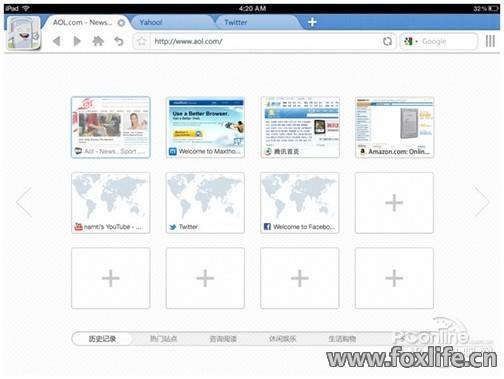Bookmark the page with the star icon
Image resolution: width=504 pixels, height=379 pixels.
coord(142,41)
